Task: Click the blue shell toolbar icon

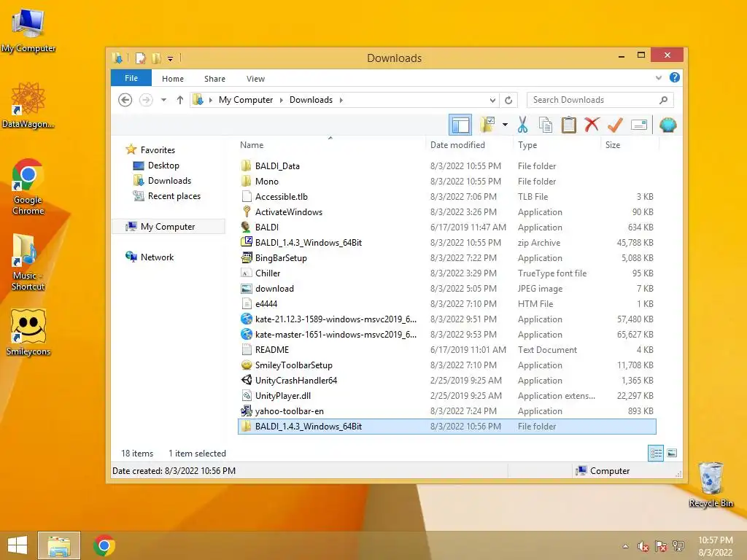Action: (668, 125)
